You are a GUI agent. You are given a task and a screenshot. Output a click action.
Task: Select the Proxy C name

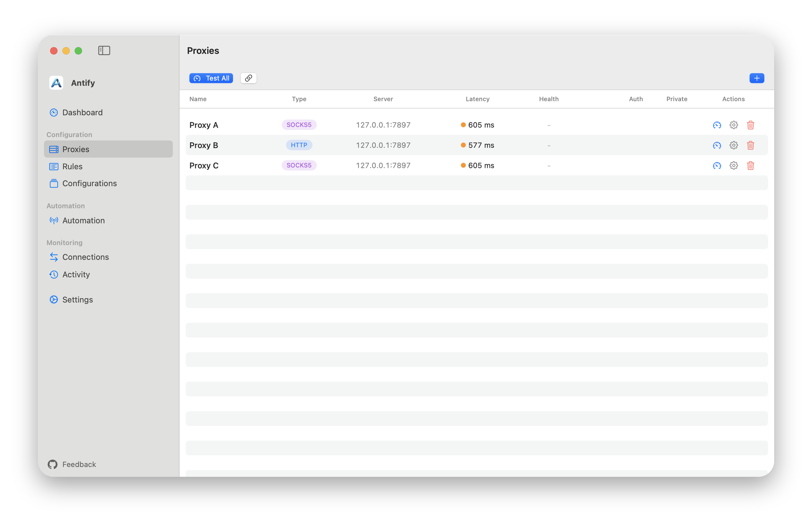point(204,166)
